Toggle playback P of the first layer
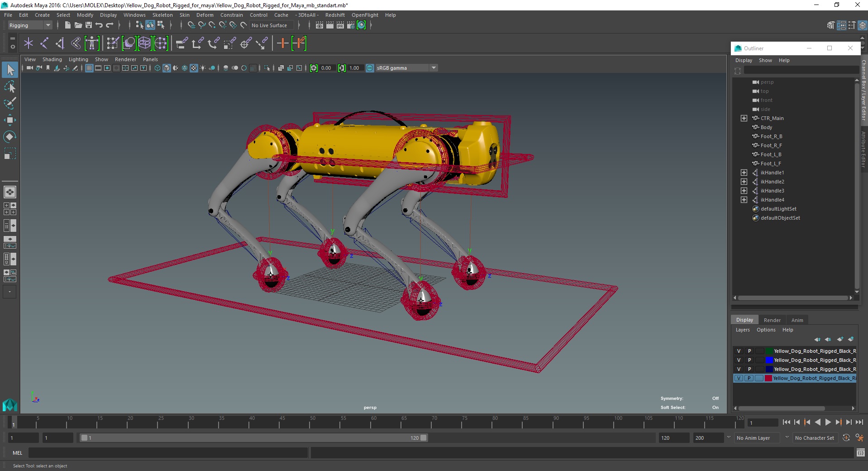Image resolution: width=868 pixels, height=471 pixels. coord(749,351)
